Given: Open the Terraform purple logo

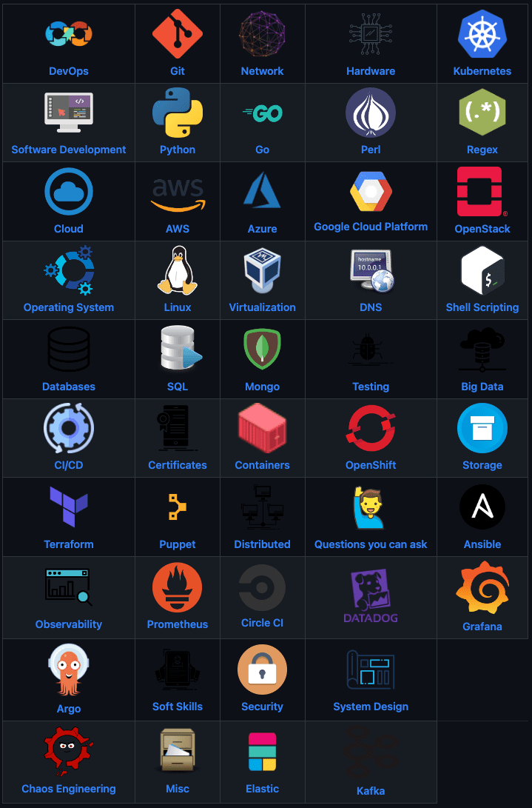Looking at the screenshot, I should click(x=69, y=507).
